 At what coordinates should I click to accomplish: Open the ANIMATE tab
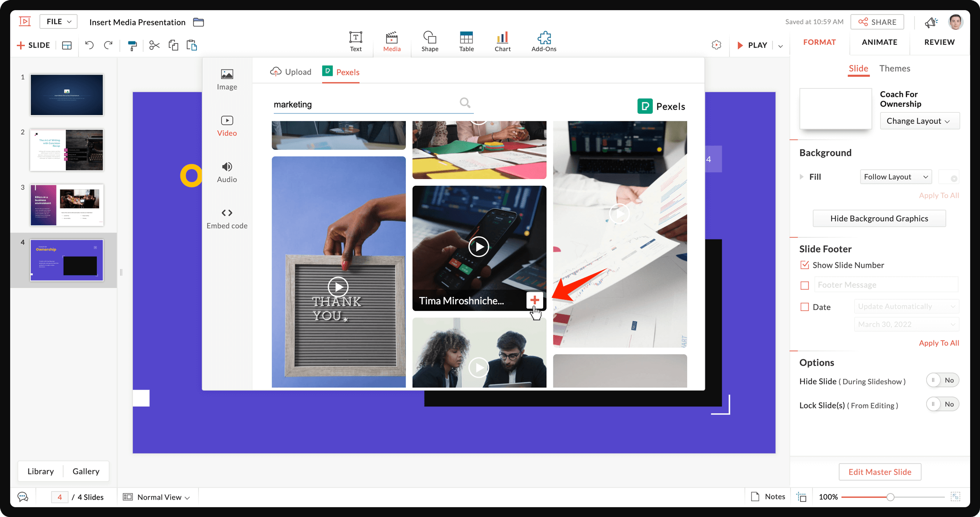[x=879, y=42]
